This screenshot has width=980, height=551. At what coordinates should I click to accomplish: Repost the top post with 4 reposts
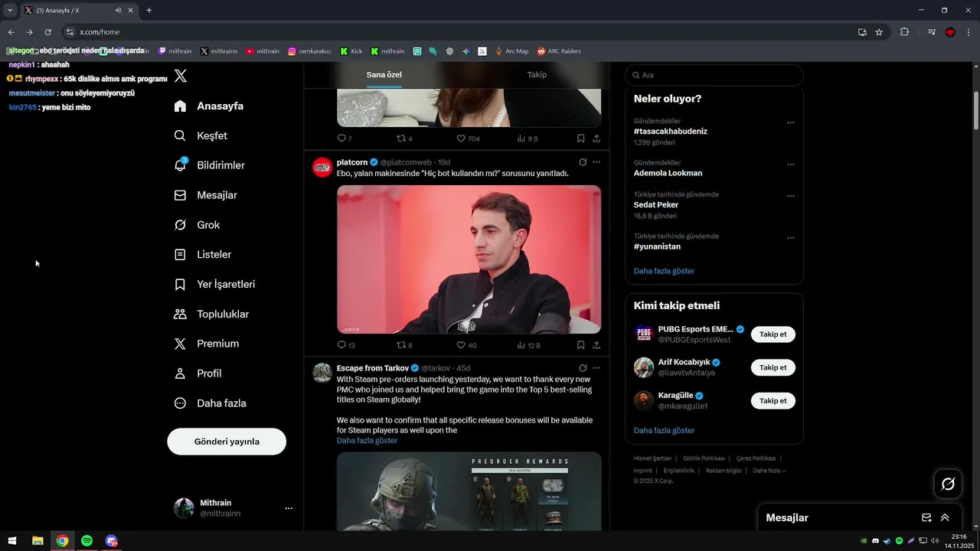point(404,139)
